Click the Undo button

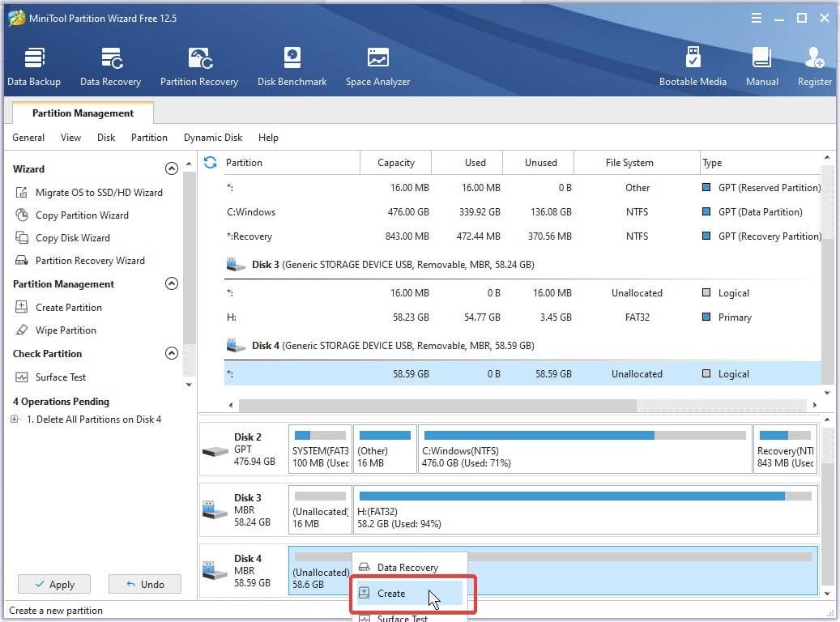point(145,584)
